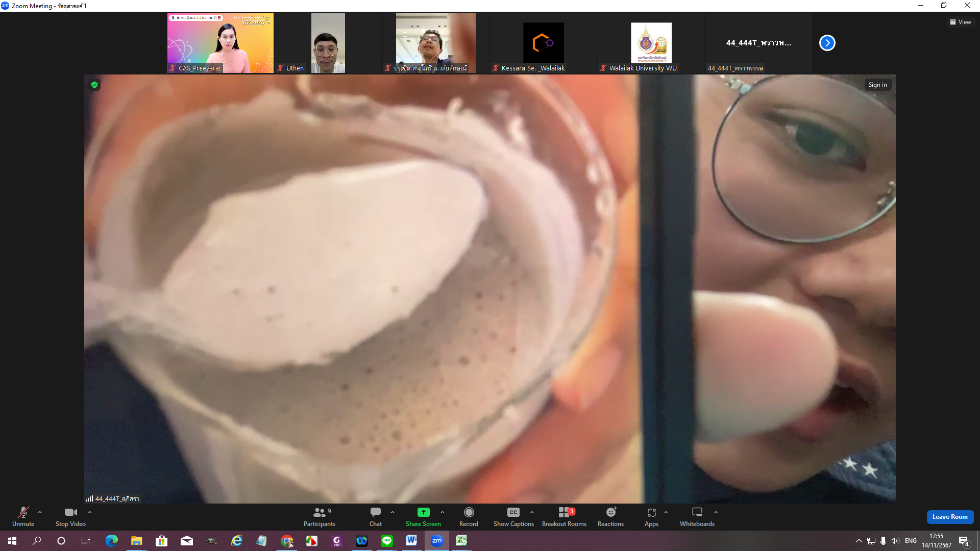Start Share Screen

(x=423, y=516)
